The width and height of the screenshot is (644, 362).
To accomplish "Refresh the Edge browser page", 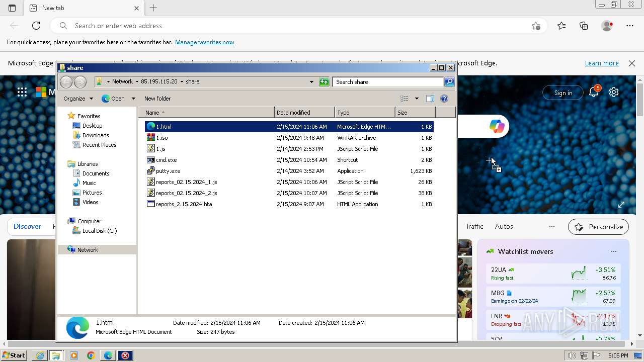I will pyautogui.click(x=36, y=26).
